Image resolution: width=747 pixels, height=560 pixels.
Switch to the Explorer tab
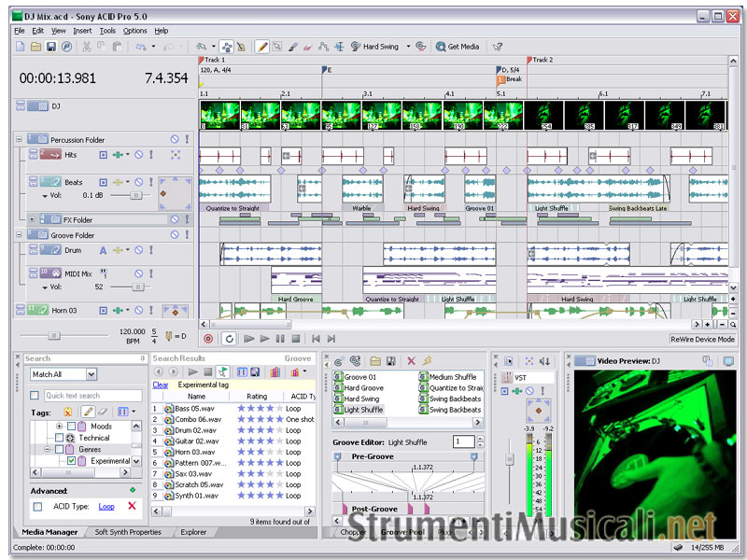point(193,532)
